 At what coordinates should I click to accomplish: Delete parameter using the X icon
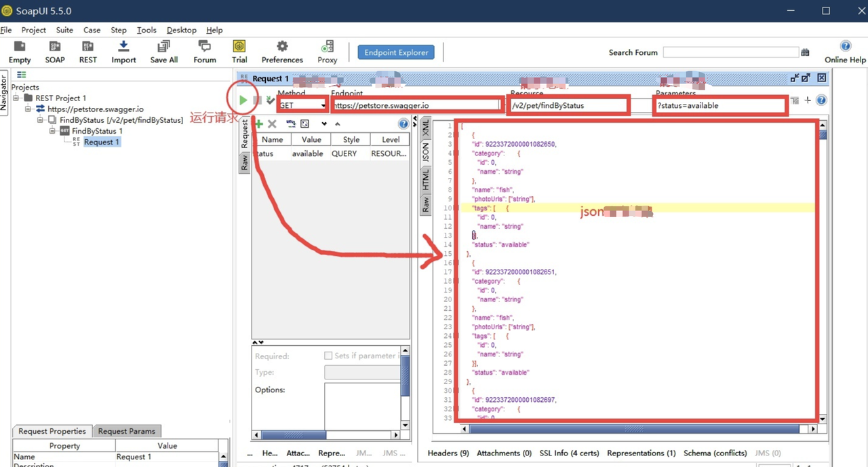272,124
